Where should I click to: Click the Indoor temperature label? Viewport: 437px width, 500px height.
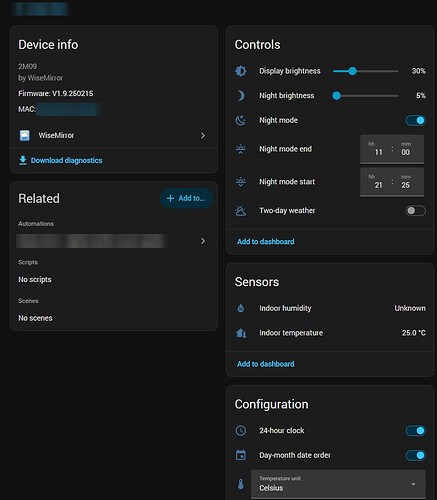pyautogui.click(x=291, y=333)
